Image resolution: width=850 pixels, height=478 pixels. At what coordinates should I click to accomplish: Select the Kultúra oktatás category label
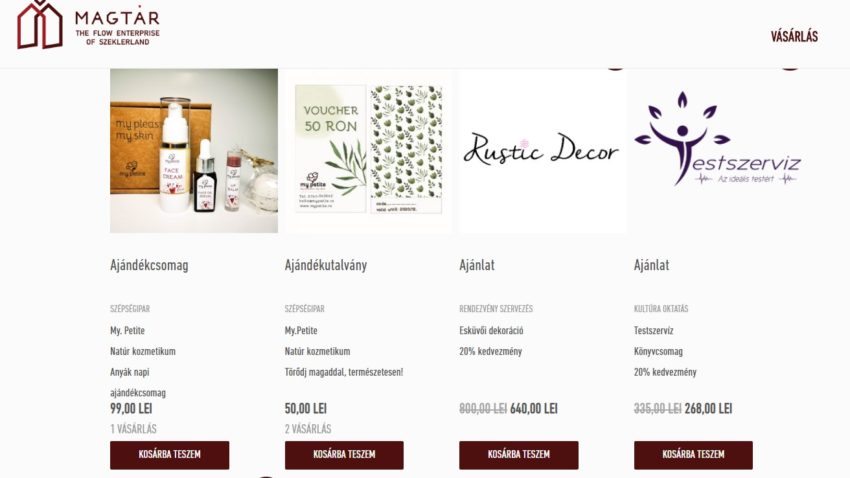point(661,309)
